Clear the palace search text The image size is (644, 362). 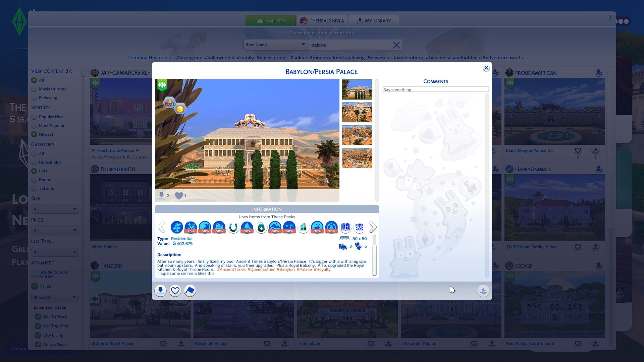[396, 45]
